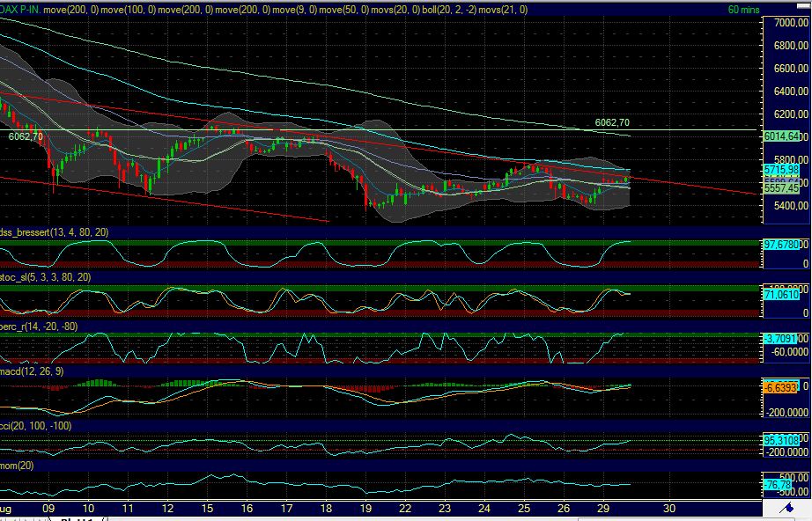
Task: Click the 97,6780 dss_bressert value tag
Action: [781, 245]
